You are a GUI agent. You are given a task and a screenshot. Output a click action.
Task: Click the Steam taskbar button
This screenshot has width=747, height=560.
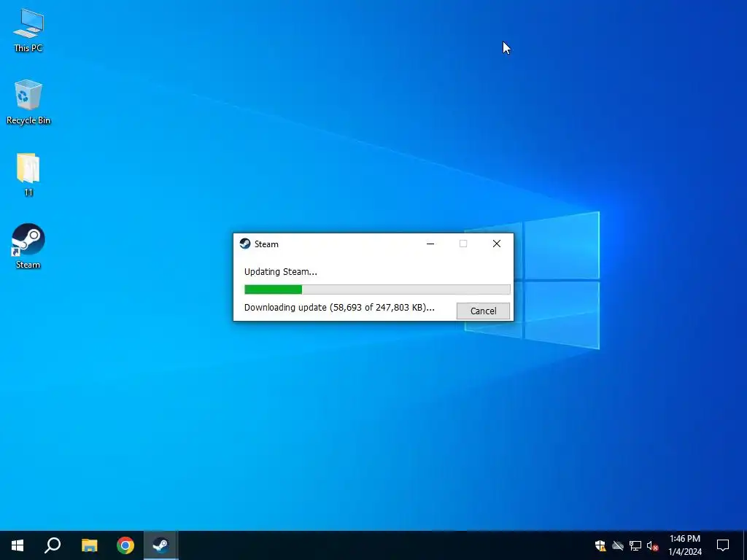click(161, 545)
